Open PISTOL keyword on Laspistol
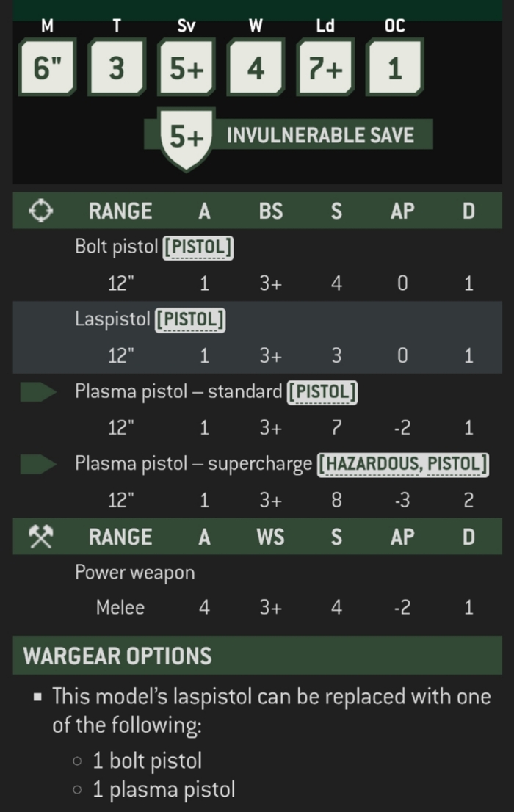 click(190, 319)
